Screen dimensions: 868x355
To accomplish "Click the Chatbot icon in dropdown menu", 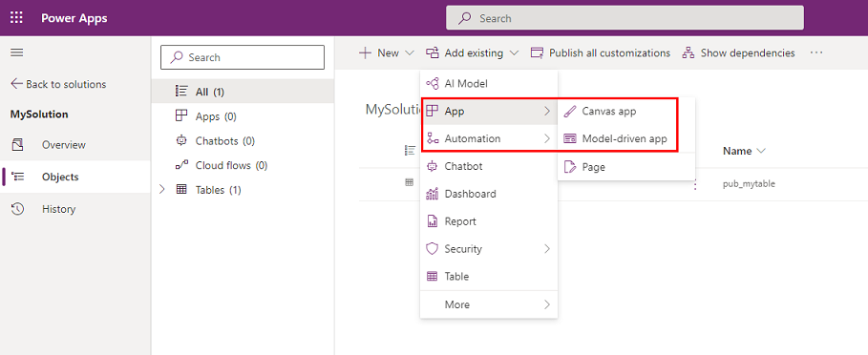I will pos(433,166).
